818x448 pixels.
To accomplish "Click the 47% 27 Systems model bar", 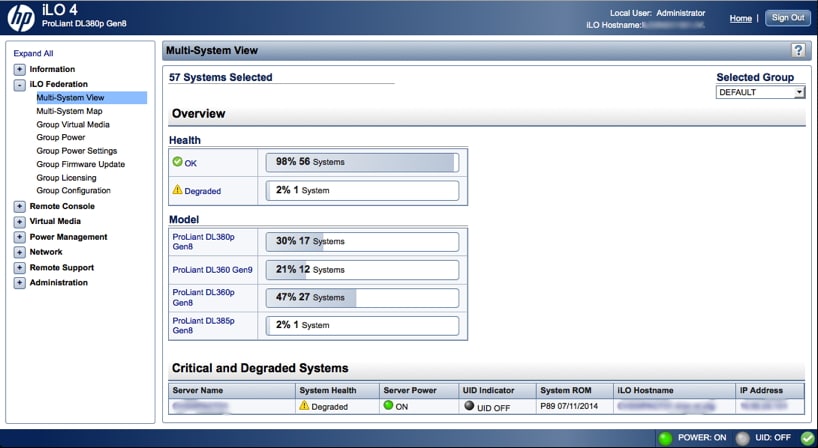I will click(x=362, y=298).
